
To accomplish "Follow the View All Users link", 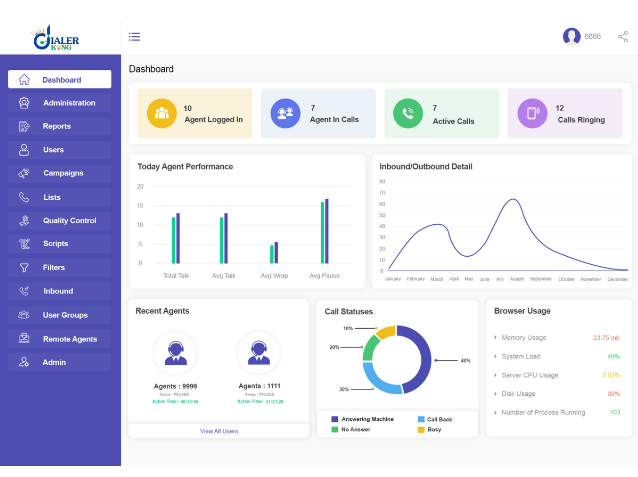I will (x=219, y=431).
